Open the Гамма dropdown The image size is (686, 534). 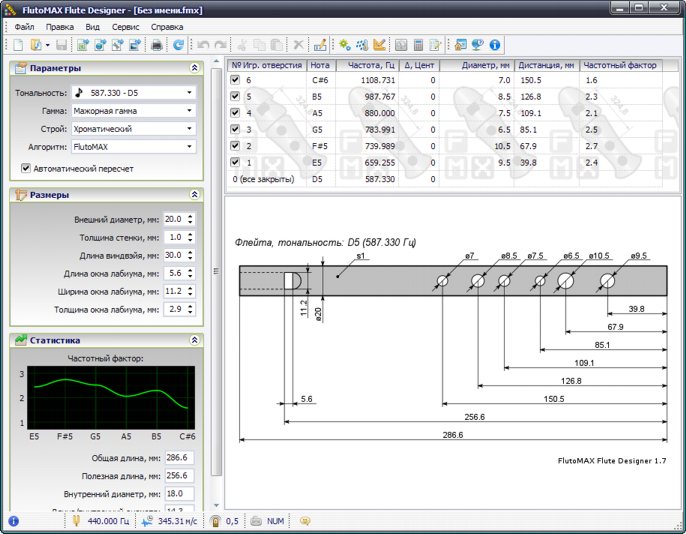[x=189, y=111]
